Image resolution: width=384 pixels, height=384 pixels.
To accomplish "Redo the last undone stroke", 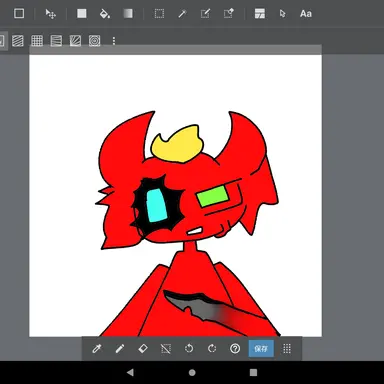I will tap(212, 349).
